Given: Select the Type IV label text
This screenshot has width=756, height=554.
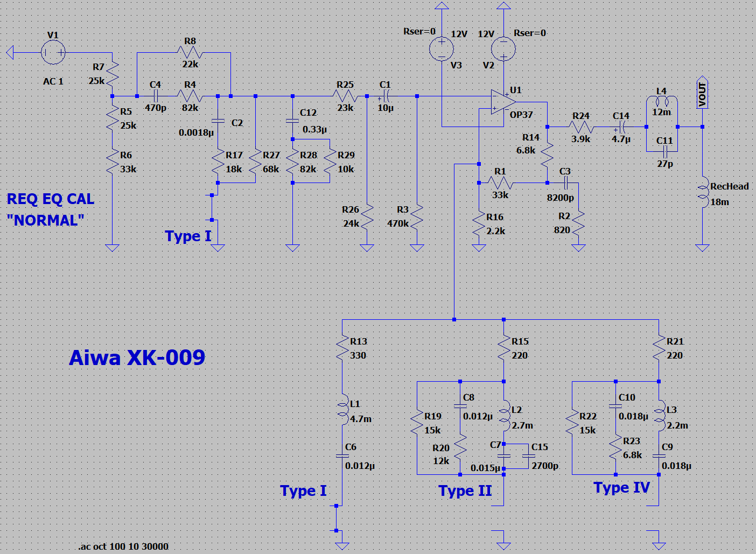Looking at the screenshot, I should click(x=621, y=488).
